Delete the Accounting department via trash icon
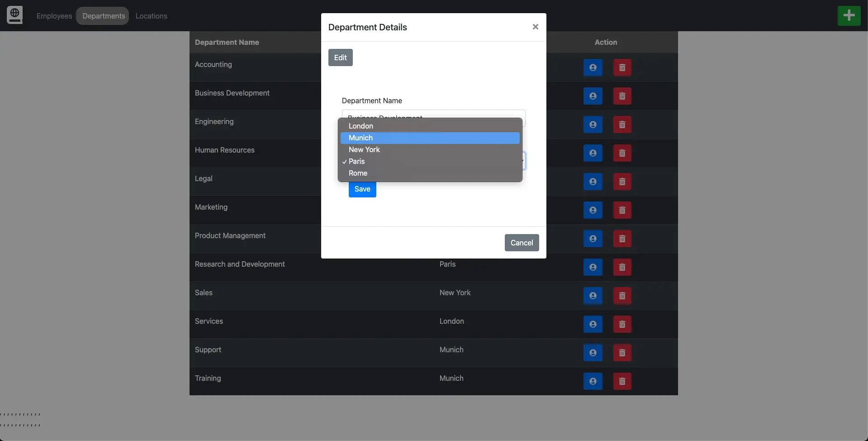868x441 pixels. click(x=622, y=68)
